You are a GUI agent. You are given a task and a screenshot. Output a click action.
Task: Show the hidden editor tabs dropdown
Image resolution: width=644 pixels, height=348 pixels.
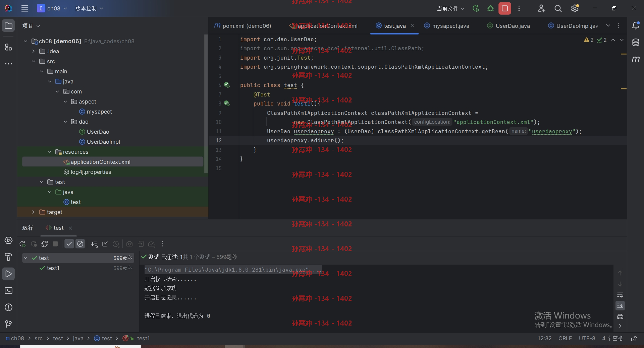click(608, 25)
